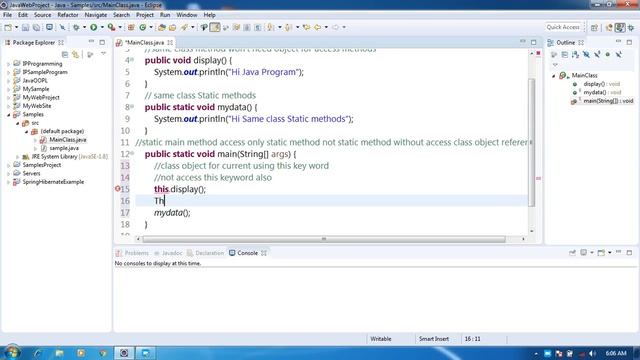Open Internet Explorer from the taskbar

37,353
